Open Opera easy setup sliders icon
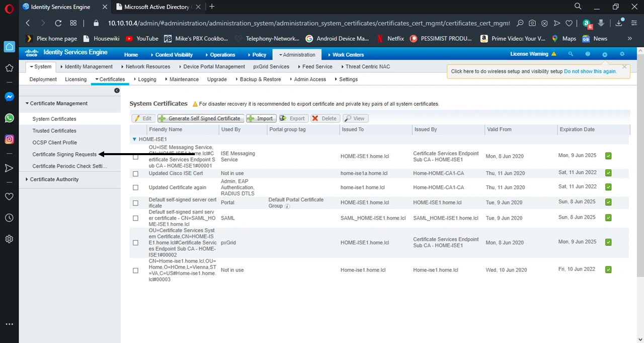The height and width of the screenshot is (343, 644). click(634, 23)
